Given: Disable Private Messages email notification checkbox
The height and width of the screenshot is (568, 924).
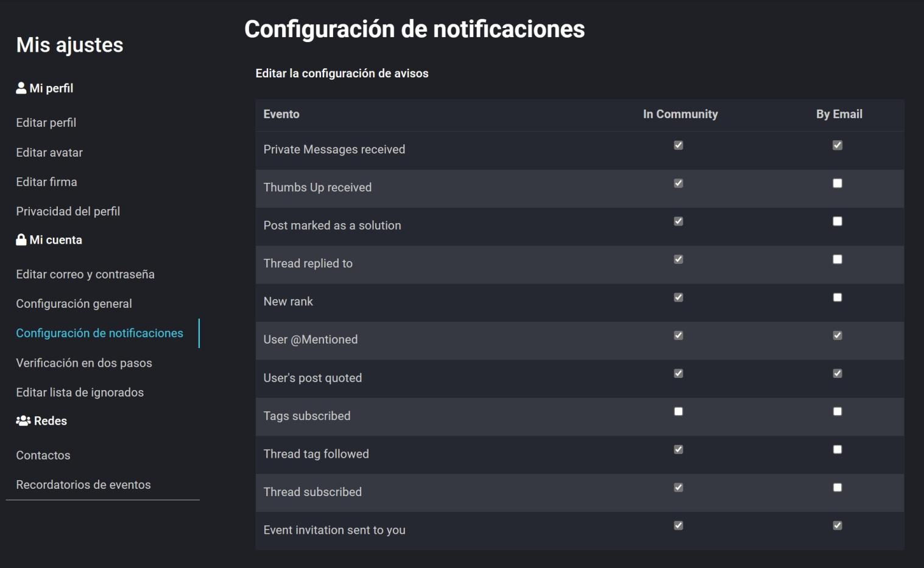Looking at the screenshot, I should click(838, 145).
